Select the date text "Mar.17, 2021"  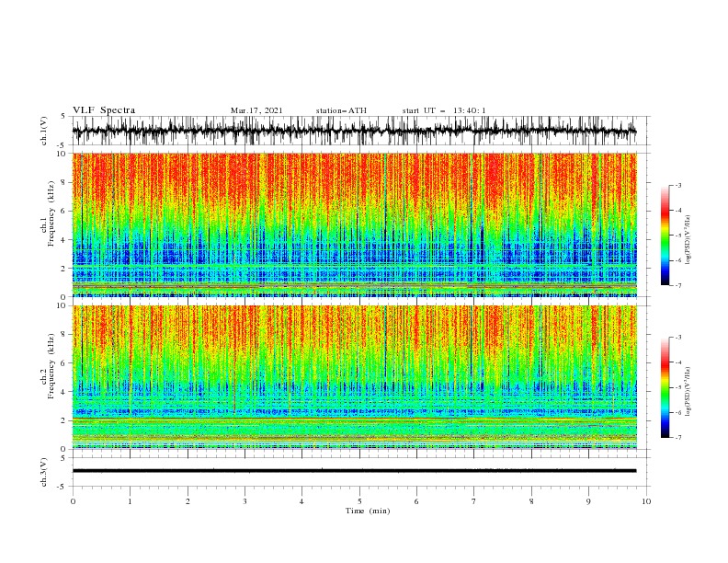pyautogui.click(x=256, y=110)
